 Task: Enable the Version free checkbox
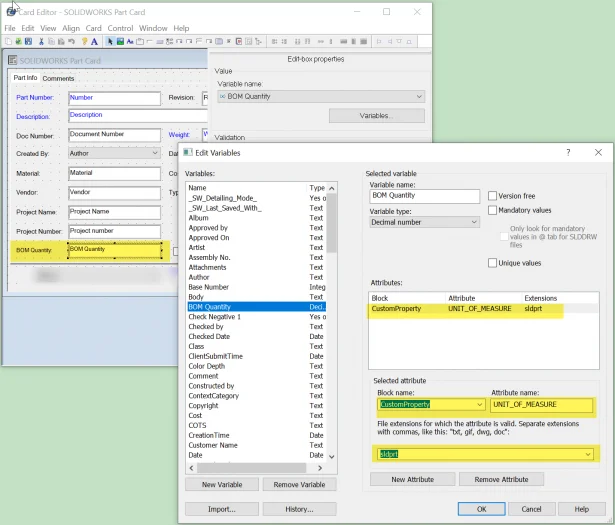point(493,196)
